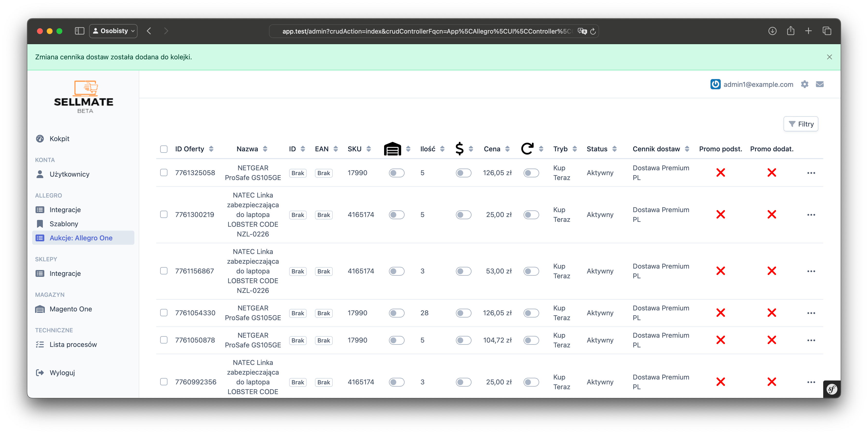Screen dimensions: 868x434
Task: Open row actions for offer 7761050878
Action: [811, 340]
